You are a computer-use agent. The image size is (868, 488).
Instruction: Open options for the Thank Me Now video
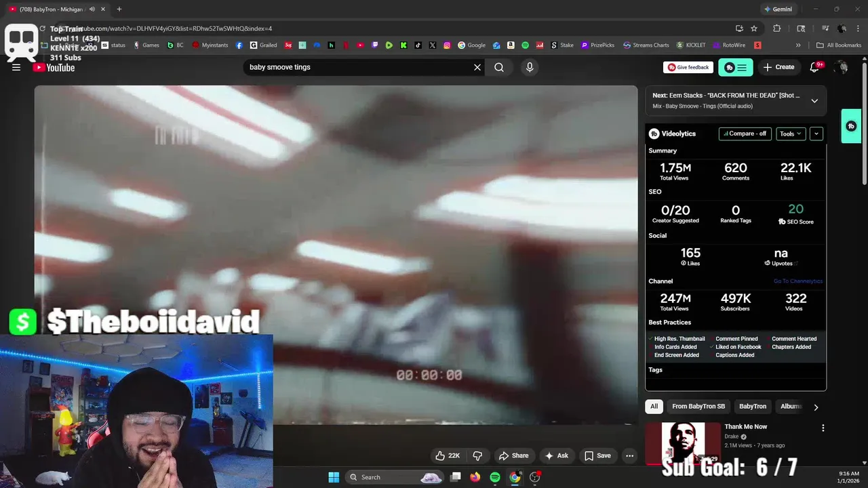pos(823,428)
